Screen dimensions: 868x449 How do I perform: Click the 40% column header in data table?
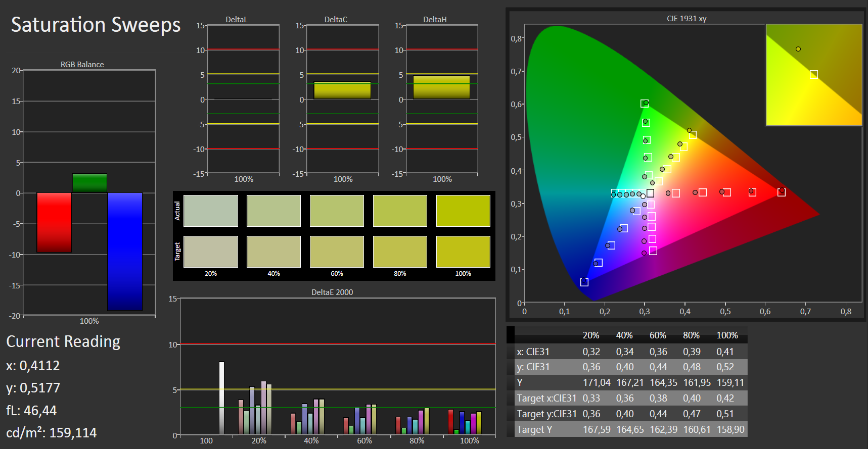624,335
